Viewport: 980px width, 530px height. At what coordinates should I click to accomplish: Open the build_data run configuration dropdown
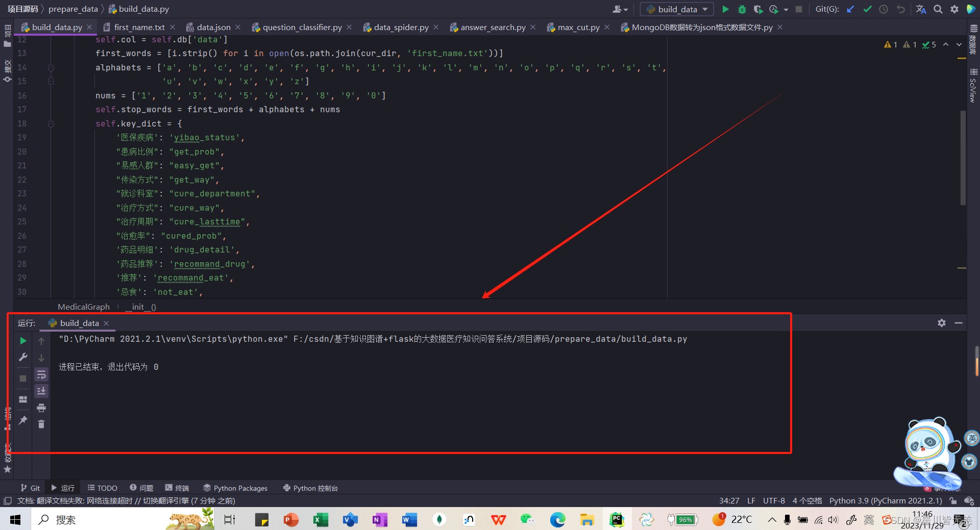pyautogui.click(x=677, y=9)
